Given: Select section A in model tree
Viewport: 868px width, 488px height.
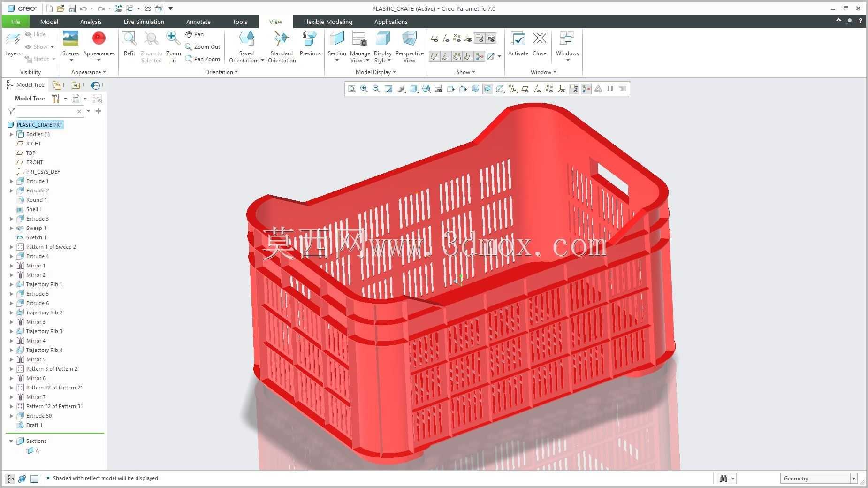Looking at the screenshot, I should pyautogui.click(x=32, y=450).
